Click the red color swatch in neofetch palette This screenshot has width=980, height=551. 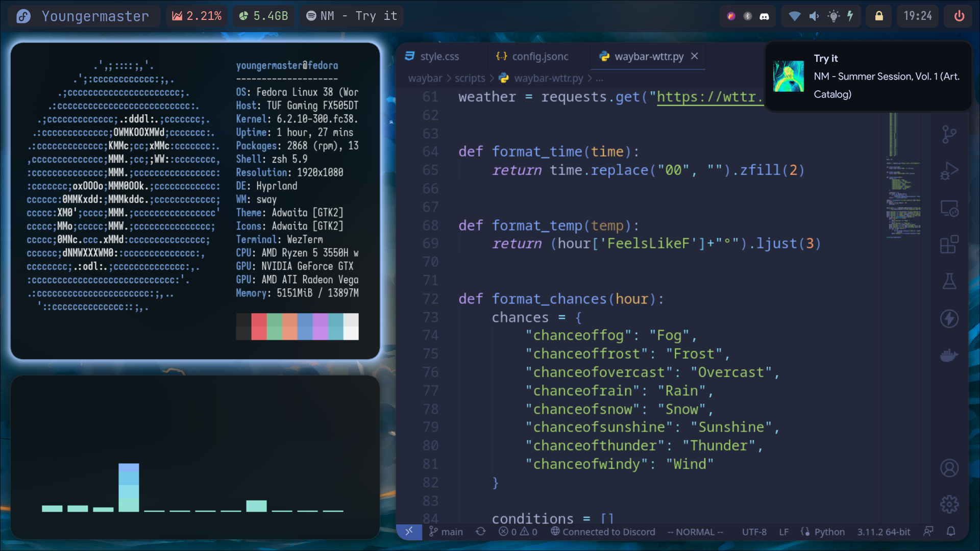coord(259,327)
